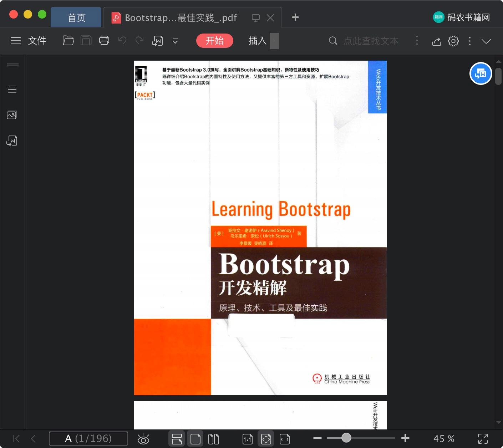Print the document with the printer icon

[x=104, y=41]
